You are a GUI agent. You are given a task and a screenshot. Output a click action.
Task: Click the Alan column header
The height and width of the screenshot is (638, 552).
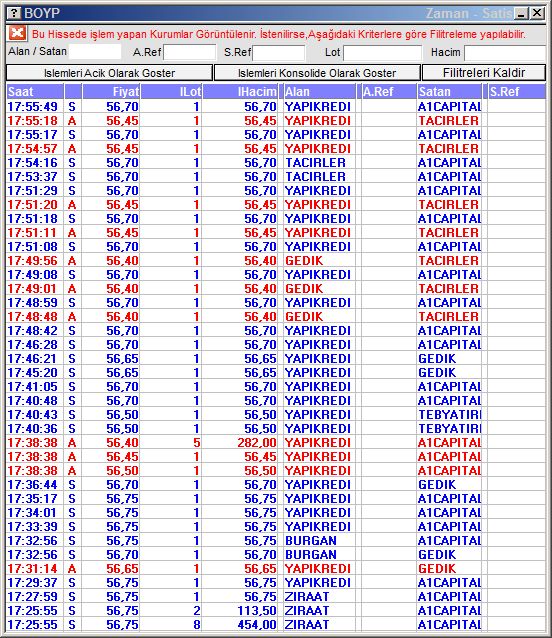pyautogui.click(x=319, y=92)
